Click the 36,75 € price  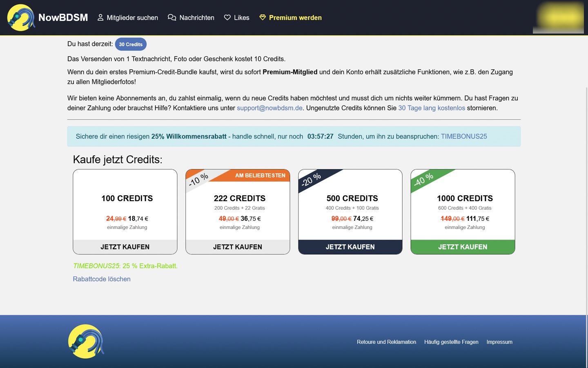click(251, 219)
